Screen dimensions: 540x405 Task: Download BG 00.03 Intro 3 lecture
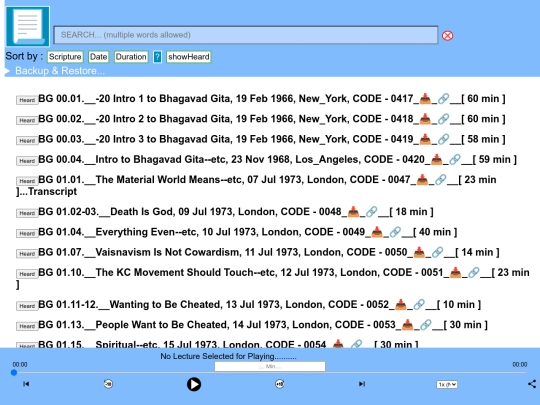425,139
